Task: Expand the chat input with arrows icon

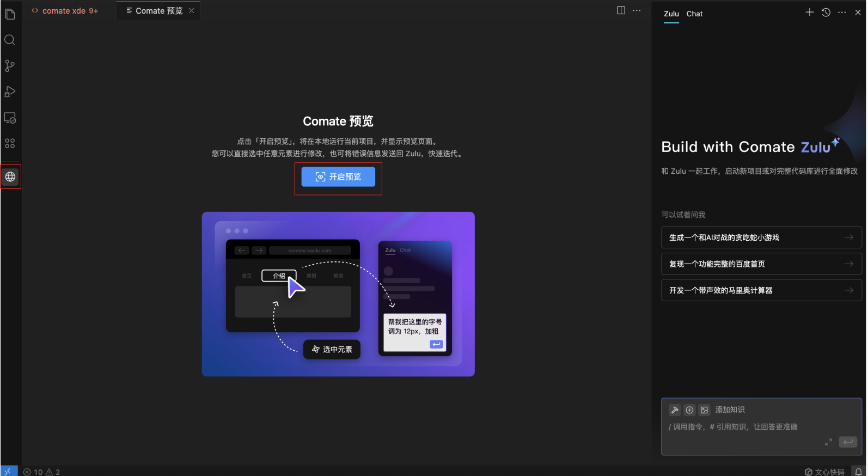Action: click(x=828, y=442)
